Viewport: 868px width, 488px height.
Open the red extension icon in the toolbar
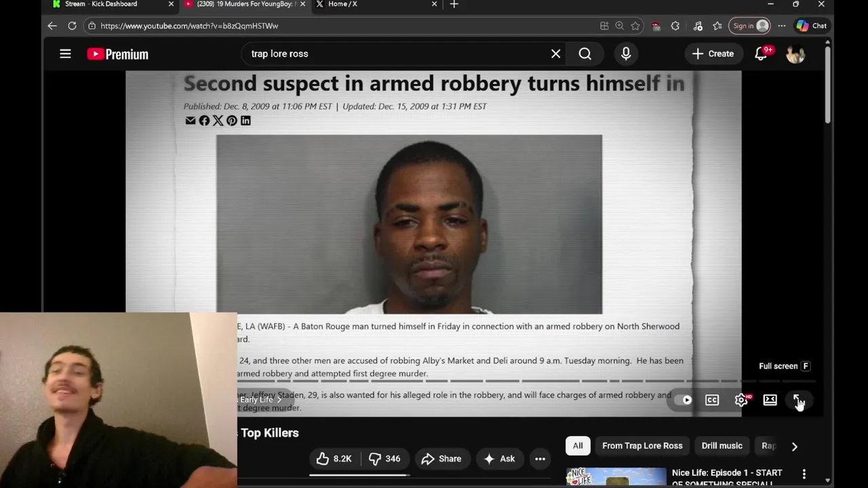point(656,26)
